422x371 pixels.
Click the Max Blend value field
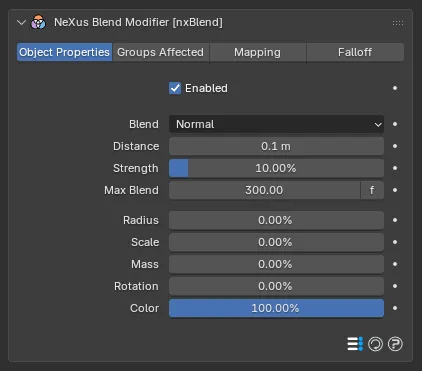pos(264,190)
